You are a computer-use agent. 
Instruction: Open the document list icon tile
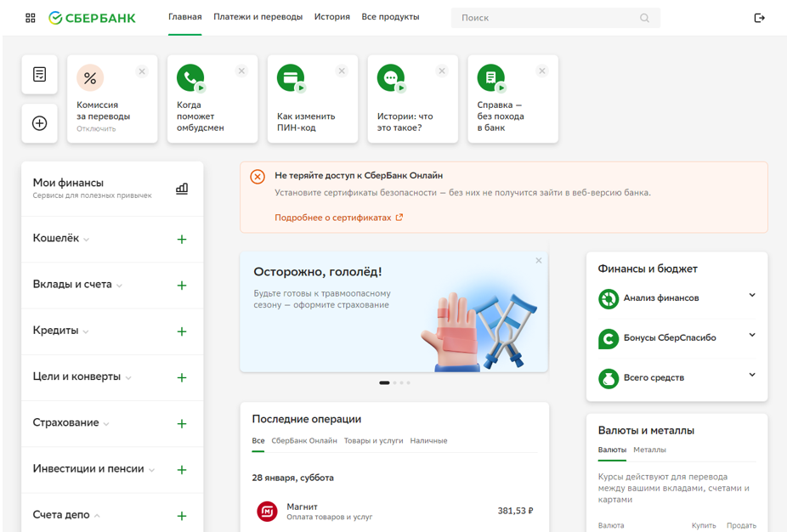pyautogui.click(x=40, y=74)
